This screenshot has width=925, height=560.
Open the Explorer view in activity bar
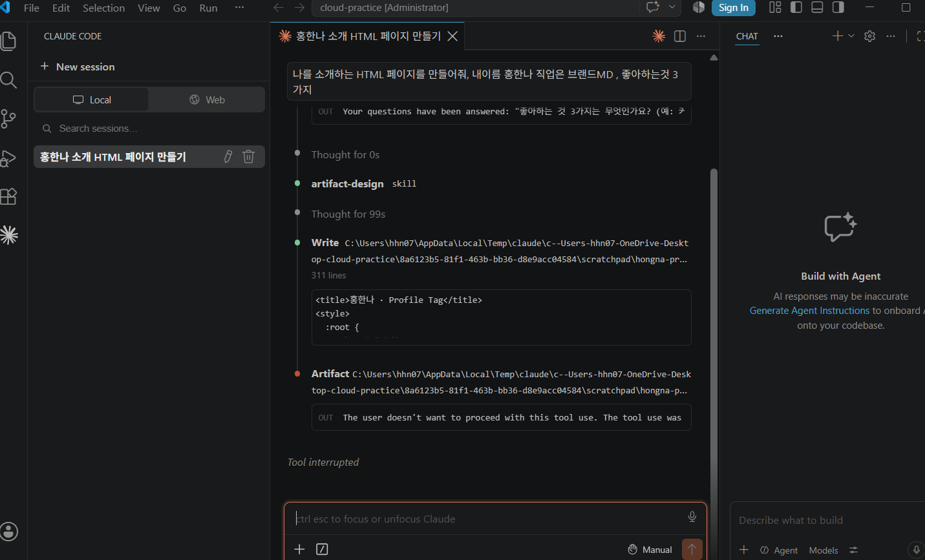click(x=8, y=41)
